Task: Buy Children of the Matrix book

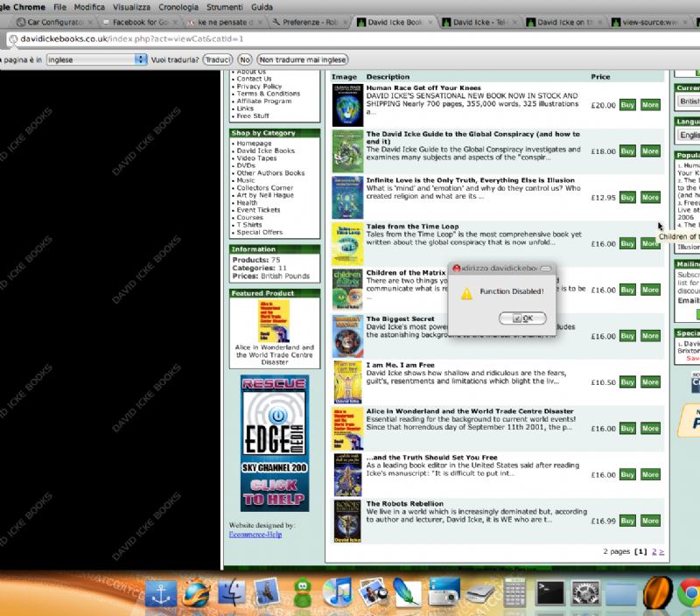Action: click(x=627, y=290)
